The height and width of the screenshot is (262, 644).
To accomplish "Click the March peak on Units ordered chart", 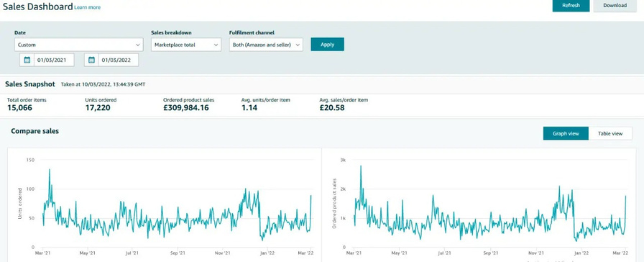I will 50,169.
